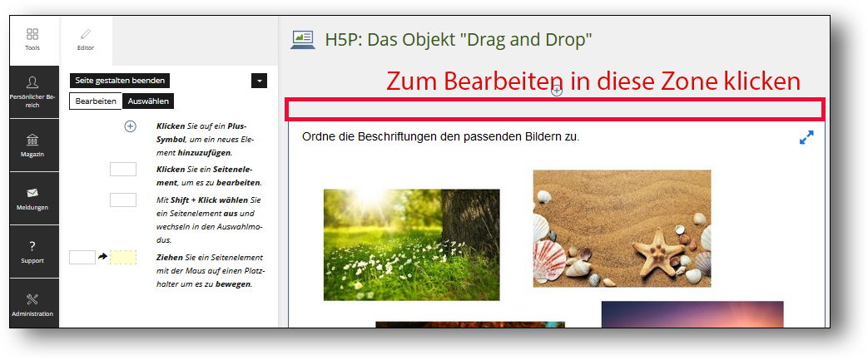The image size is (868, 360).
Task: Go to Magazin in the sidebar
Action: [32, 145]
